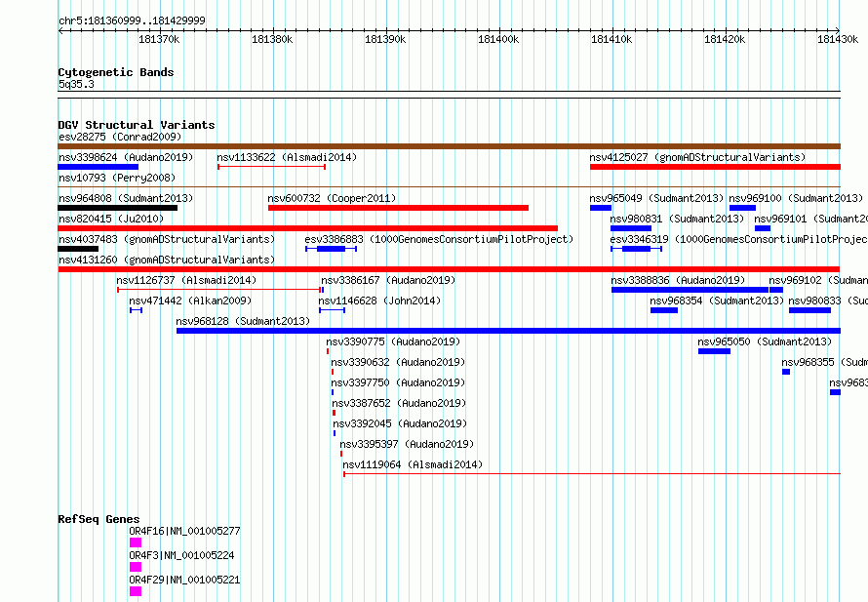Click the red nsv600732 variant bar
This screenshot has height=602, width=868.
[398, 208]
